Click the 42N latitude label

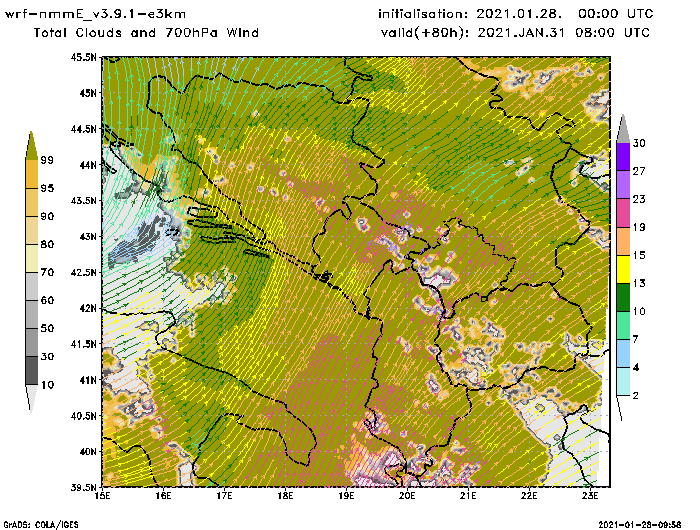click(88, 308)
